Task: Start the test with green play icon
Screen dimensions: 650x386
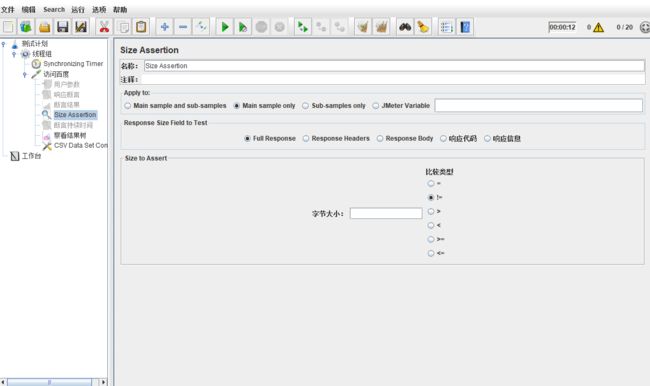Action: tap(225, 27)
